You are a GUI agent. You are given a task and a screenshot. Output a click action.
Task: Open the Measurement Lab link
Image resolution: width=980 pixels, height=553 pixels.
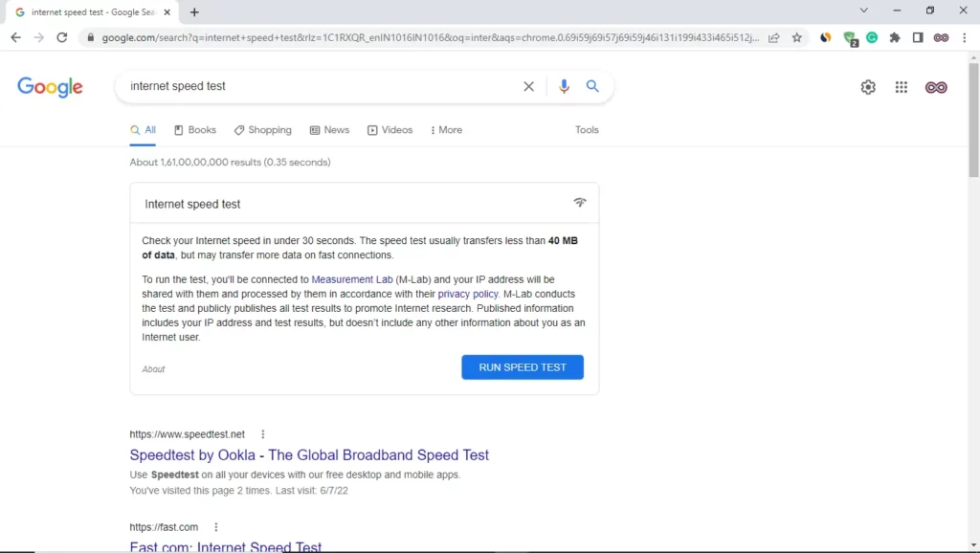coord(352,279)
